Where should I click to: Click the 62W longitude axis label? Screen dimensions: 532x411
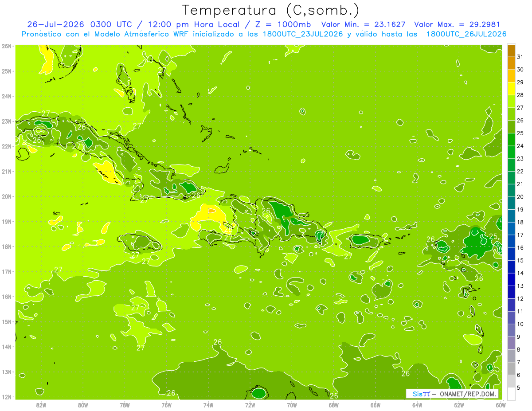pos(459,405)
